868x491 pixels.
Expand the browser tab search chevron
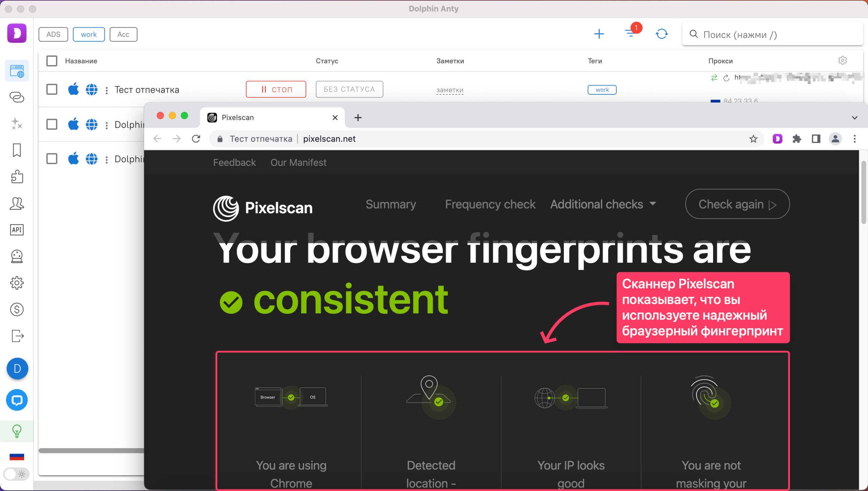(854, 118)
